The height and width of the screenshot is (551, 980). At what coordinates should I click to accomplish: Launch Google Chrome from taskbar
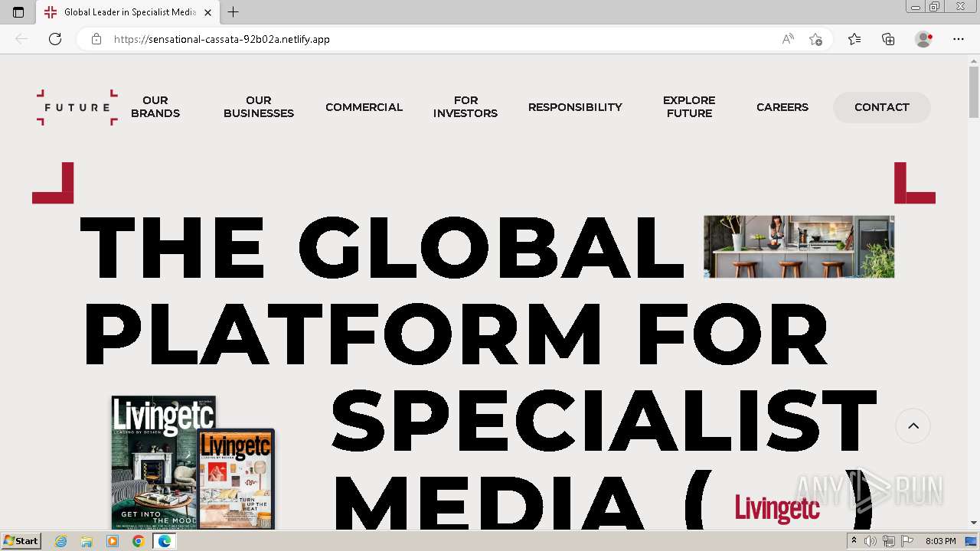138,541
